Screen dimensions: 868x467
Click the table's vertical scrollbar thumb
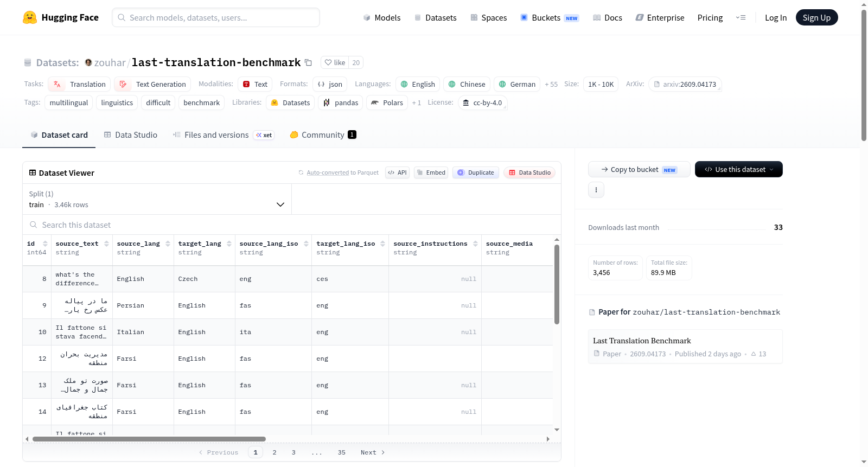pos(557,284)
